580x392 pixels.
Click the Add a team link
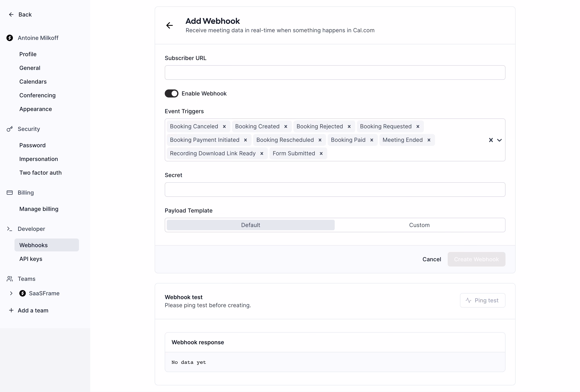33,310
